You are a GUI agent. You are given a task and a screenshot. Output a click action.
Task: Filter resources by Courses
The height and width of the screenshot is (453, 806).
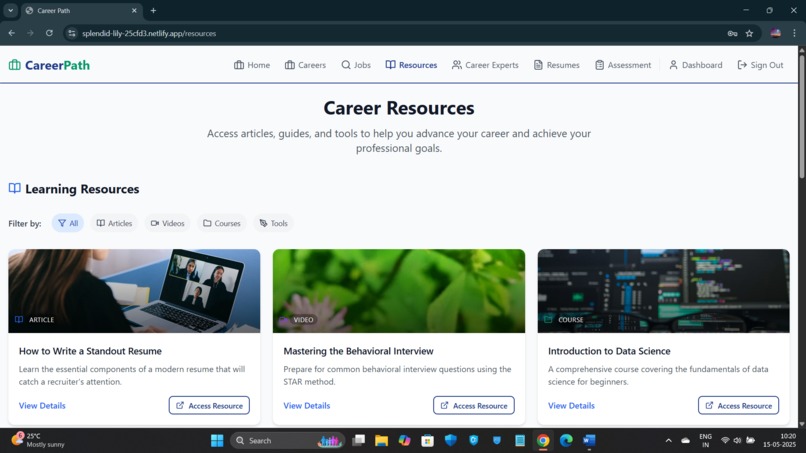[x=222, y=223]
